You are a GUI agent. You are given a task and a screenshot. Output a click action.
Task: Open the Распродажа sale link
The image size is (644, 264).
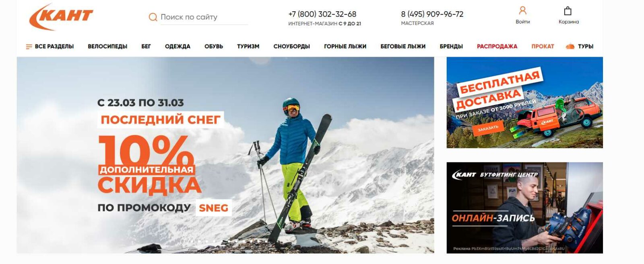(x=497, y=46)
